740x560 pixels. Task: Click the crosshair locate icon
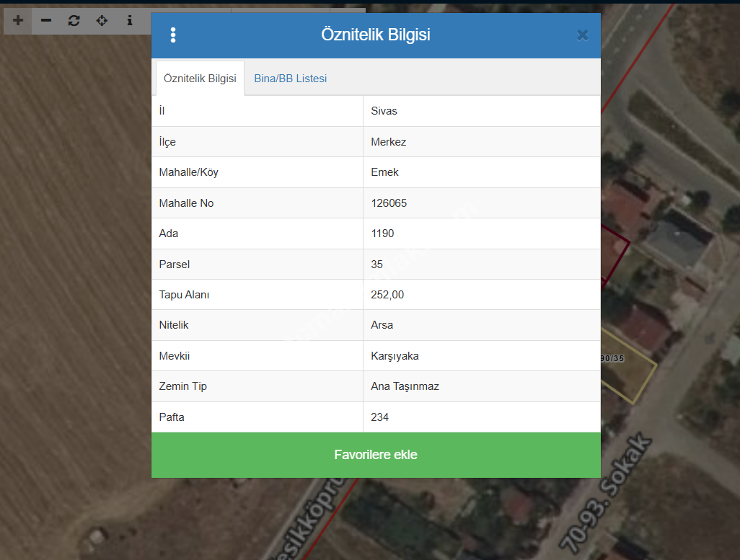coord(102,20)
